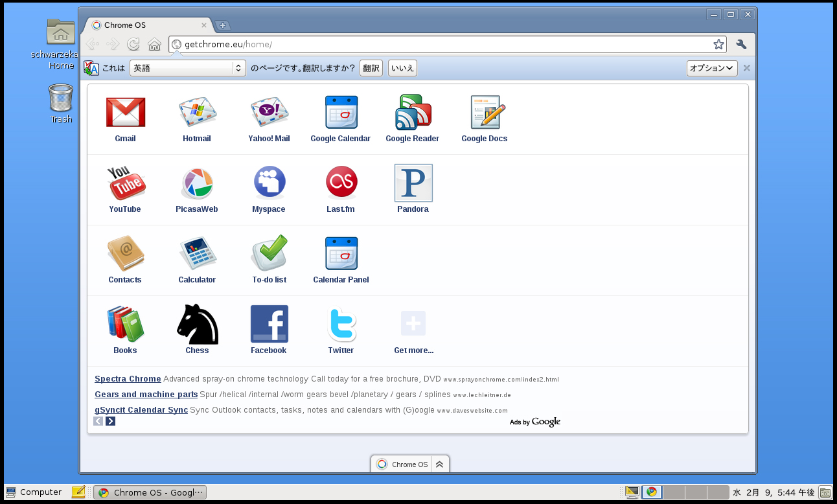Open the To-do list icon

pos(269,253)
